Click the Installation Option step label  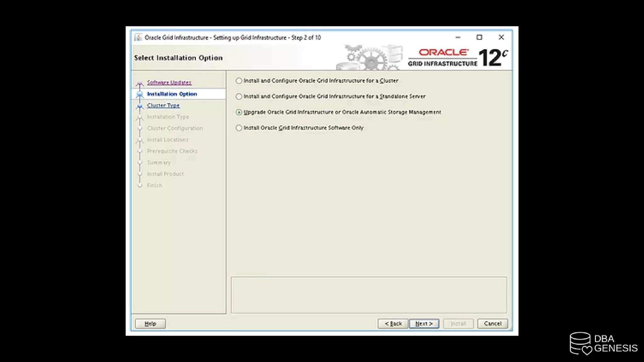pos(172,94)
